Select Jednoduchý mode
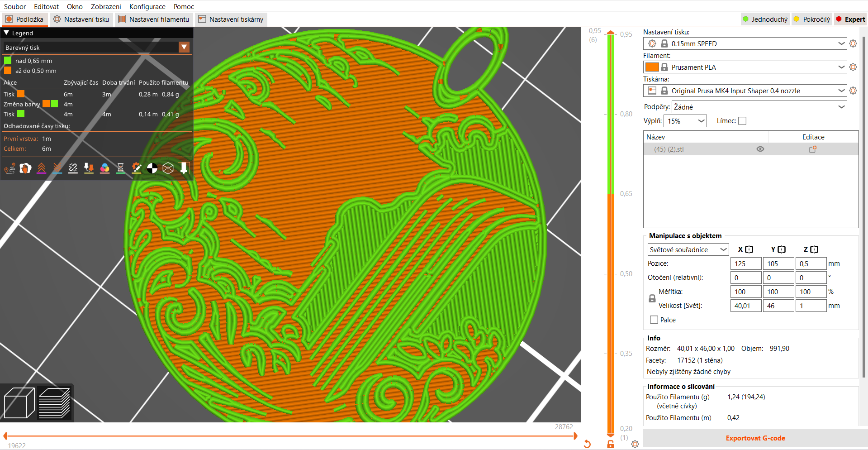Image resolution: width=868 pixels, height=450 pixels. [765, 19]
